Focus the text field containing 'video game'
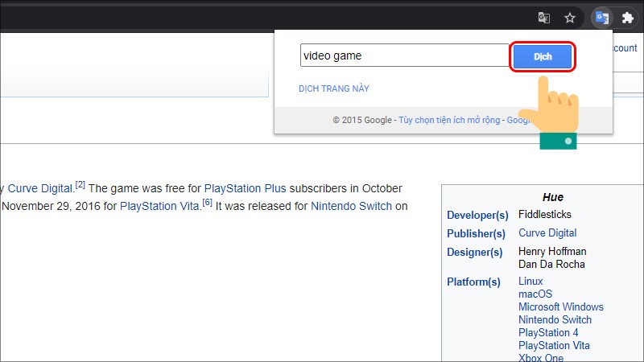The width and height of the screenshot is (644, 362). click(405, 55)
